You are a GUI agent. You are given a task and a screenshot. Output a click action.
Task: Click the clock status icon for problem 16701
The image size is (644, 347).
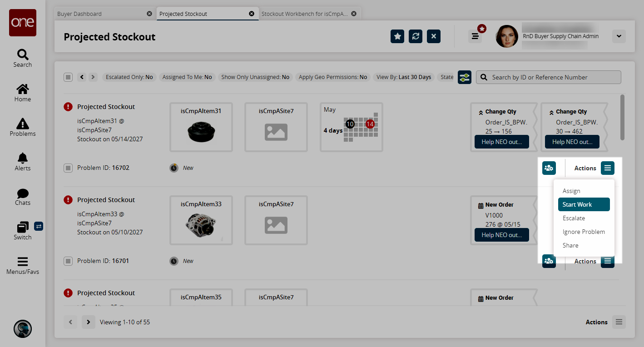pyautogui.click(x=174, y=261)
